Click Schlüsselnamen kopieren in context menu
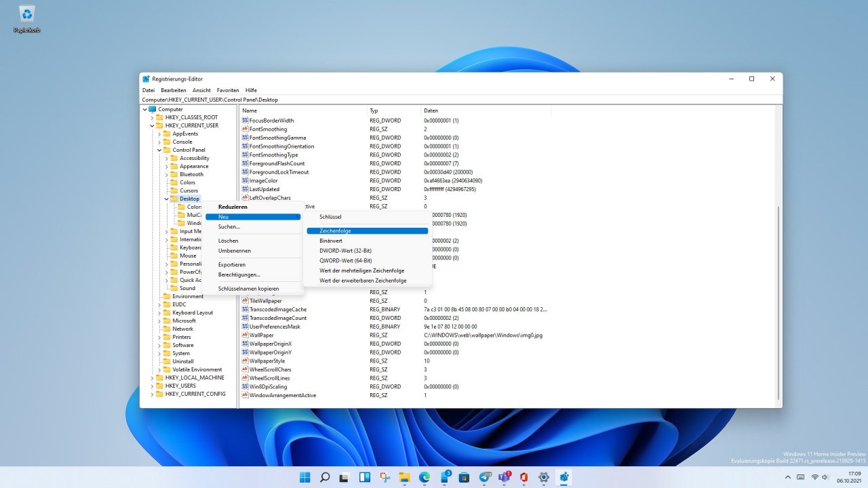Image resolution: width=868 pixels, height=488 pixels. coord(252,289)
